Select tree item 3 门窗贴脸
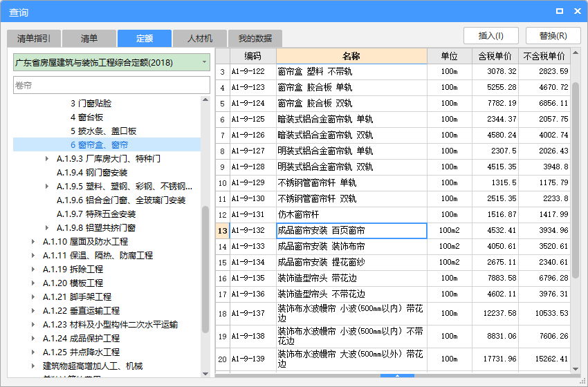This screenshot has height=387, width=588. (x=91, y=104)
